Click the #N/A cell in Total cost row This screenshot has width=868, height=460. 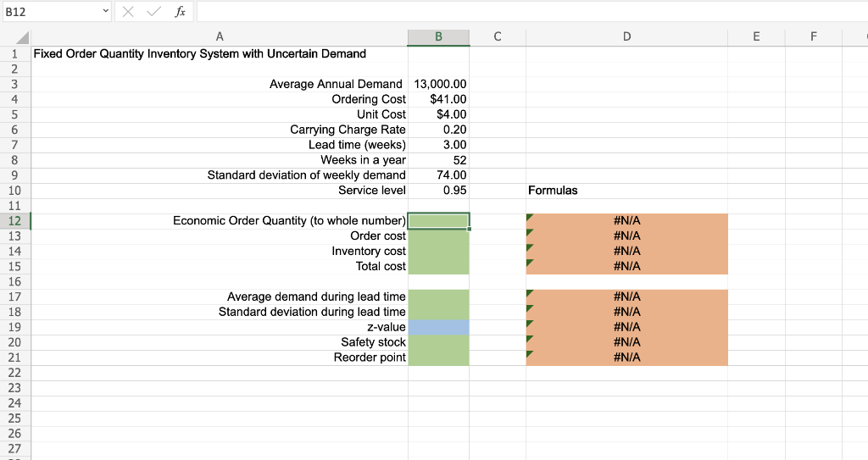point(626,266)
